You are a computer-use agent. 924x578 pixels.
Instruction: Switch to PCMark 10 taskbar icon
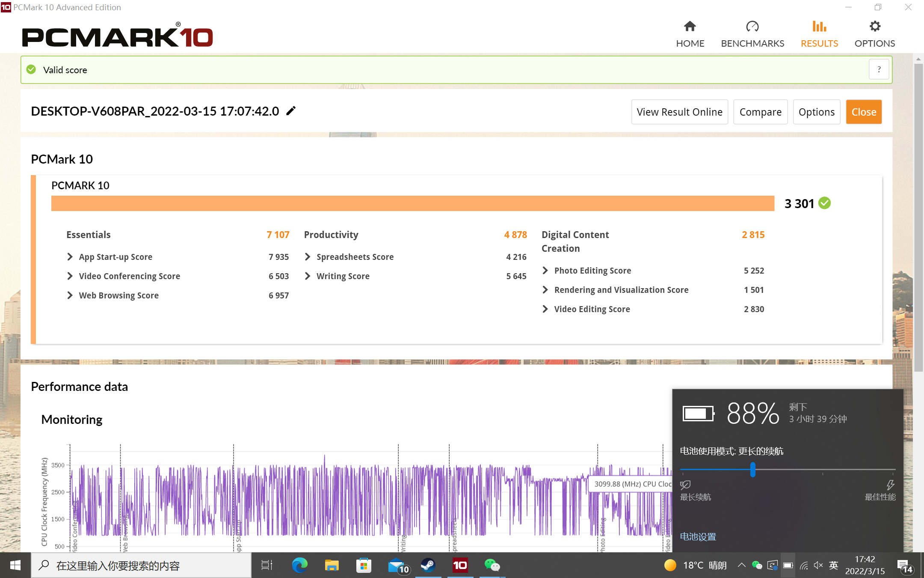pos(460,565)
